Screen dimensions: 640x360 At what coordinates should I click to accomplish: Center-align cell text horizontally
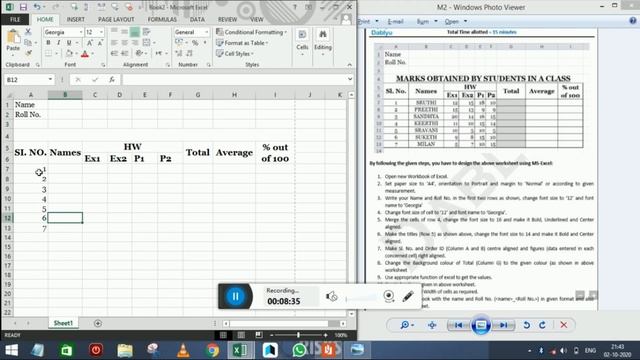[x=124, y=42]
